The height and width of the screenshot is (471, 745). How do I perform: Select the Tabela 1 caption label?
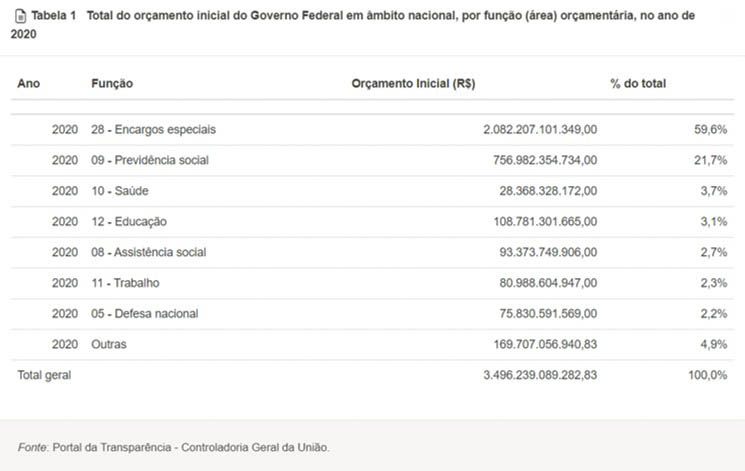coord(54,16)
